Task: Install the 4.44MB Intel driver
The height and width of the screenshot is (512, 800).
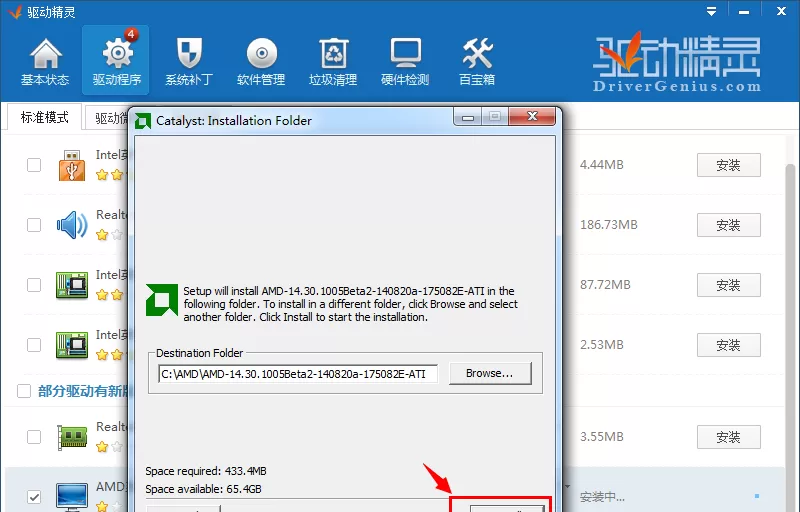Action: click(x=729, y=165)
